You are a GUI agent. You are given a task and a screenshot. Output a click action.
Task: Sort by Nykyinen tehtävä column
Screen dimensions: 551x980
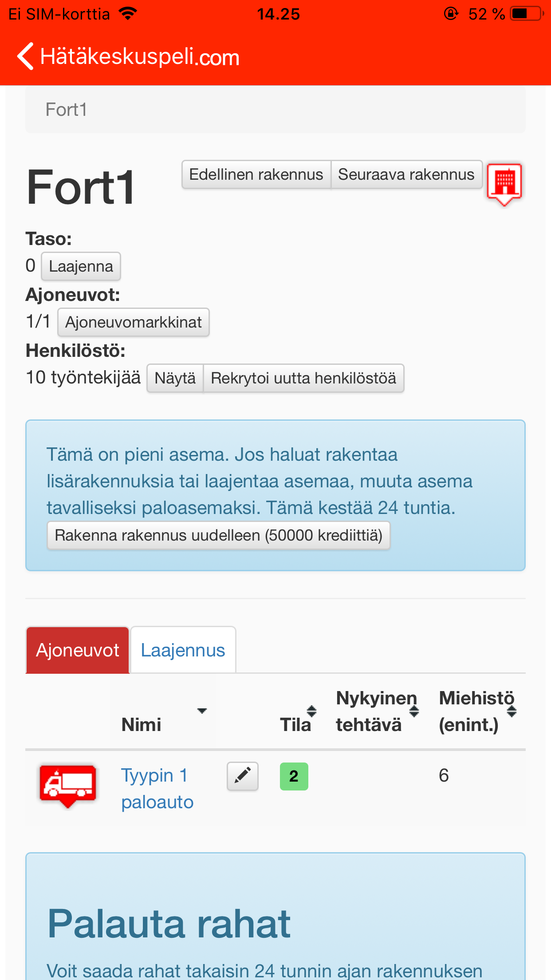coord(377,711)
